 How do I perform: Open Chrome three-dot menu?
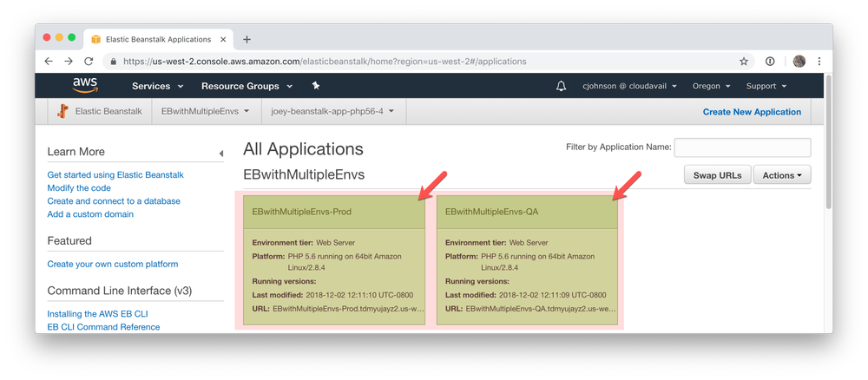click(x=819, y=62)
